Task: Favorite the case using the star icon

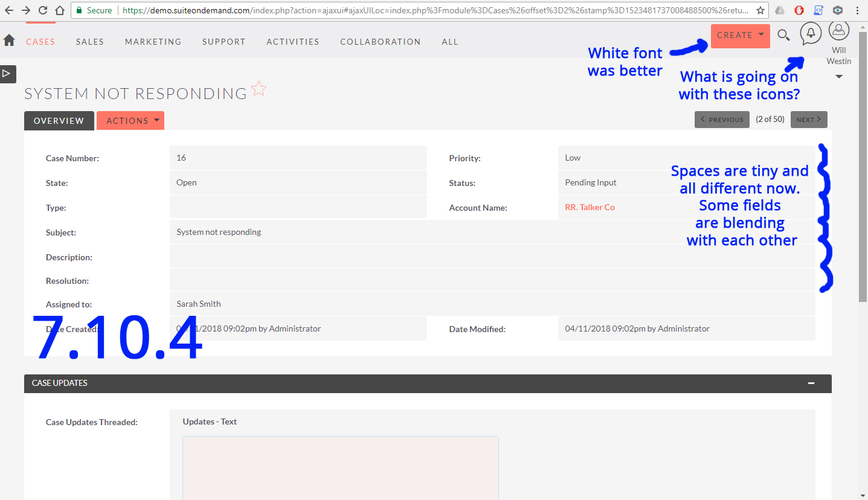Action: [x=259, y=88]
